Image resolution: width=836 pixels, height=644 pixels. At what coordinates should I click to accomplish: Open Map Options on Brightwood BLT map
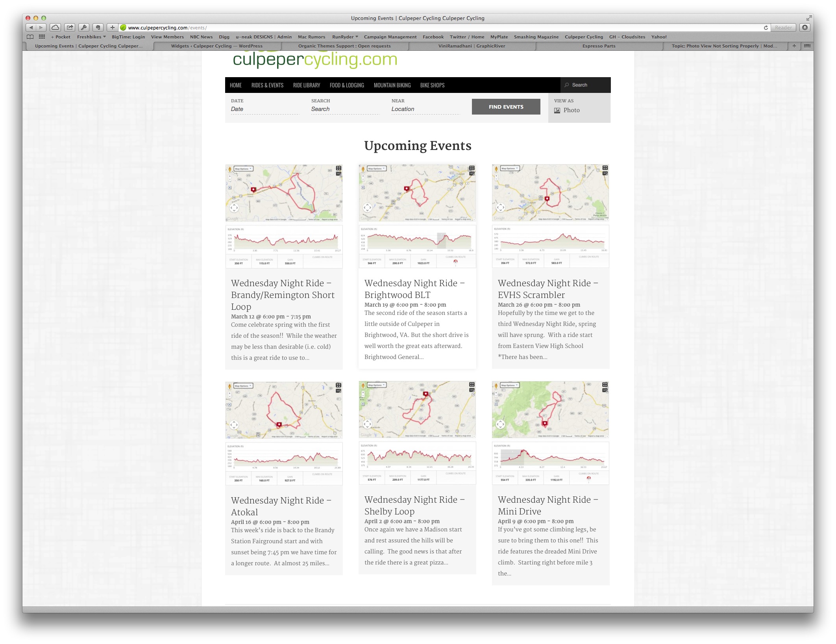pyautogui.click(x=376, y=168)
